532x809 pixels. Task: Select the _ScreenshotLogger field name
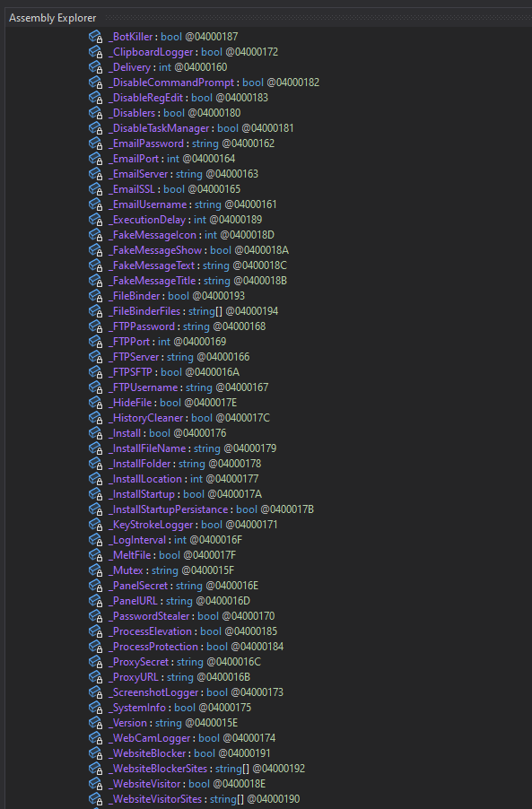[153, 692]
